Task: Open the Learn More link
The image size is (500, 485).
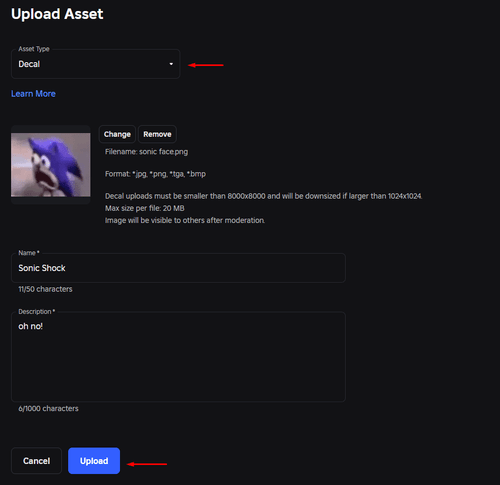Action: coord(33,94)
